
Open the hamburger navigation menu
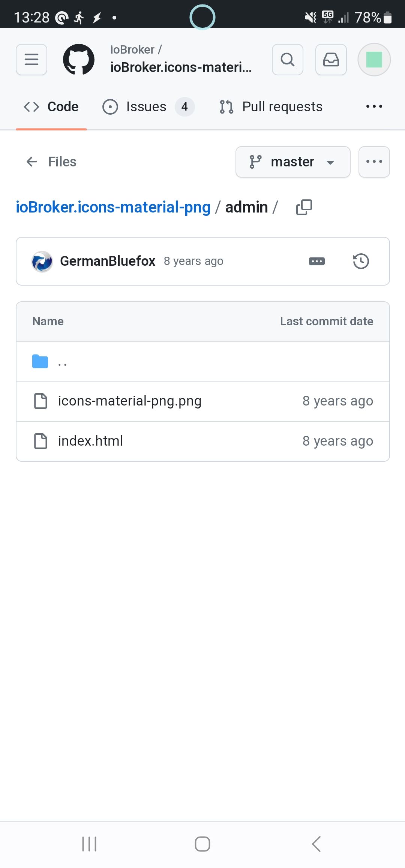tap(31, 60)
